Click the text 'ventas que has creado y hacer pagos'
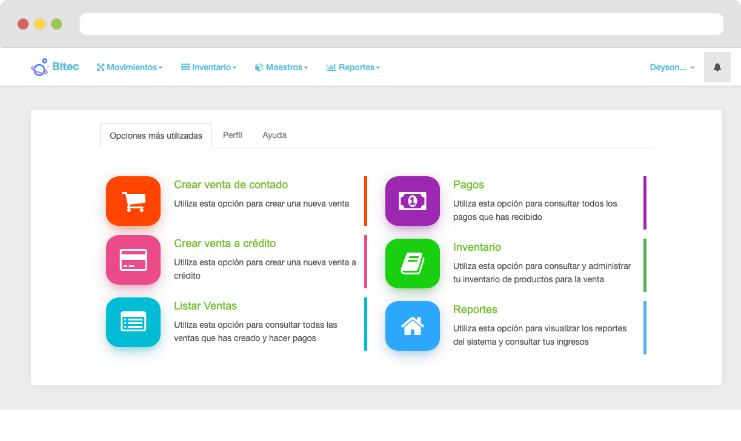Viewport: 741px width, 441px height. (x=245, y=338)
